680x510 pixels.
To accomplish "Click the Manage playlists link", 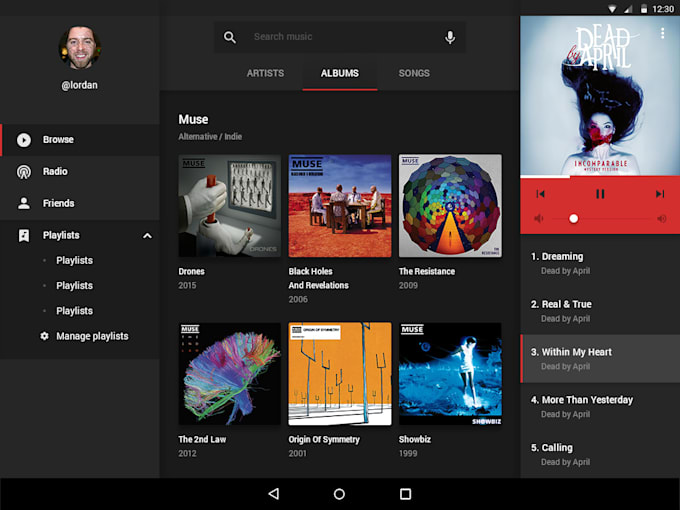I will pyautogui.click(x=92, y=336).
